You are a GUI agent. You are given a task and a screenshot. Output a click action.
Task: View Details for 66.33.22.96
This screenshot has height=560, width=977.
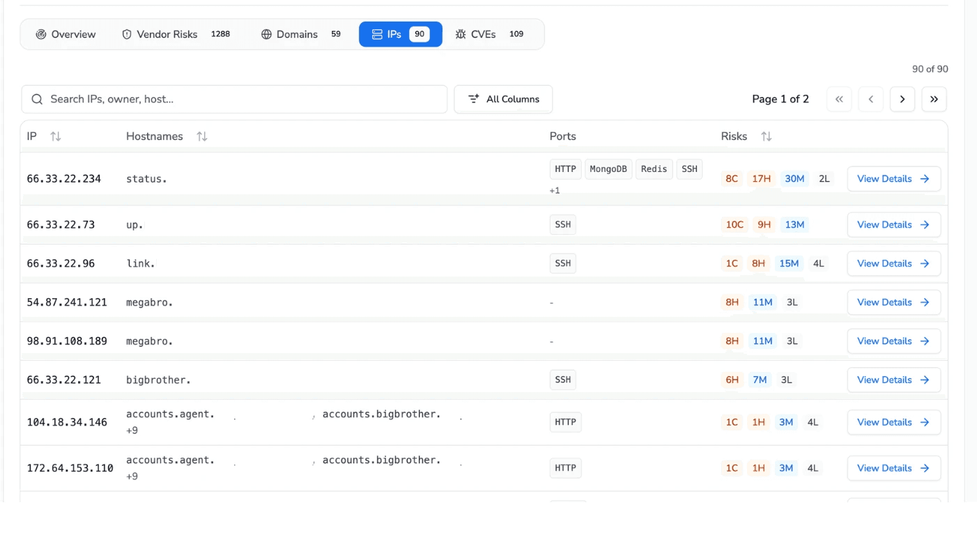894,264
